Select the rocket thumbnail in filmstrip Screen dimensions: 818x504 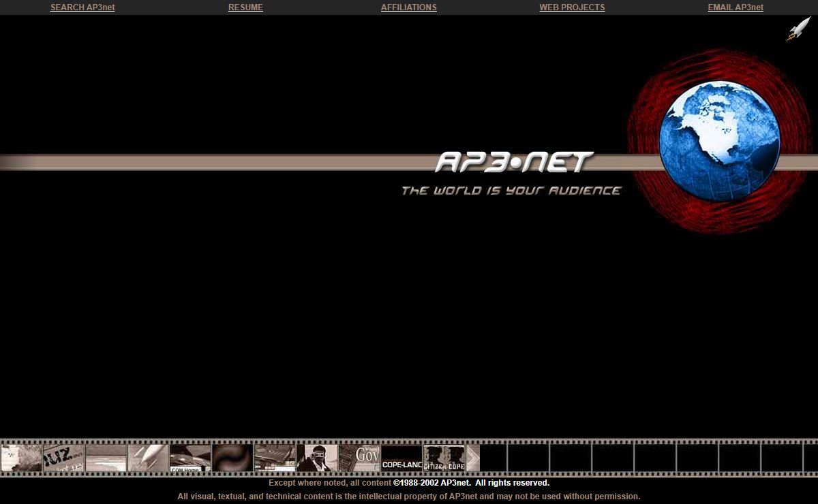(148, 458)
